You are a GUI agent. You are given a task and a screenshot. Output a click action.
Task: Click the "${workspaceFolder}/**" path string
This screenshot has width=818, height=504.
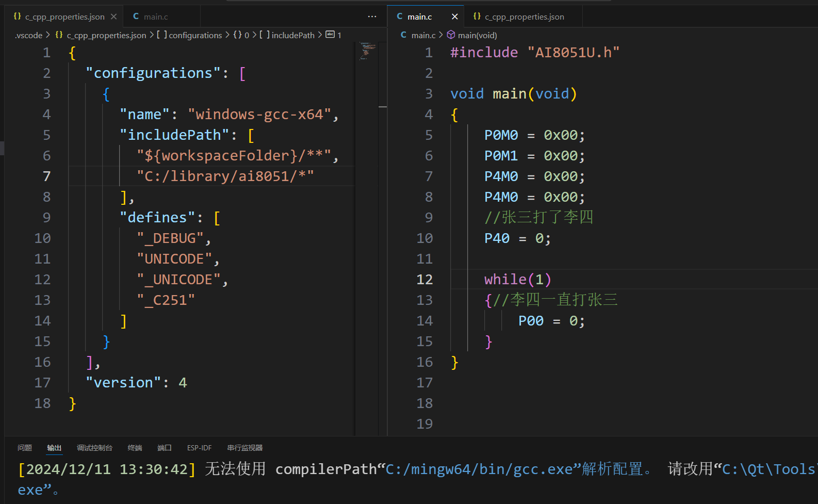click(x=234, y=156)
